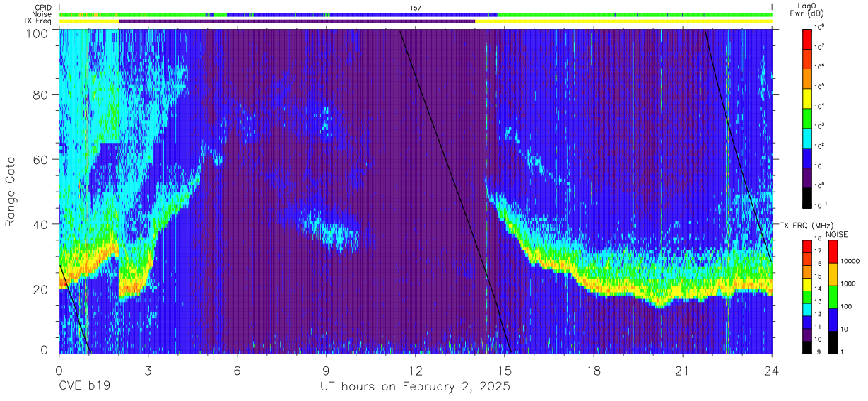Screen dimensions: 868x401
Task: Click the y-axis tick label '80'
Action: (41, 94)
